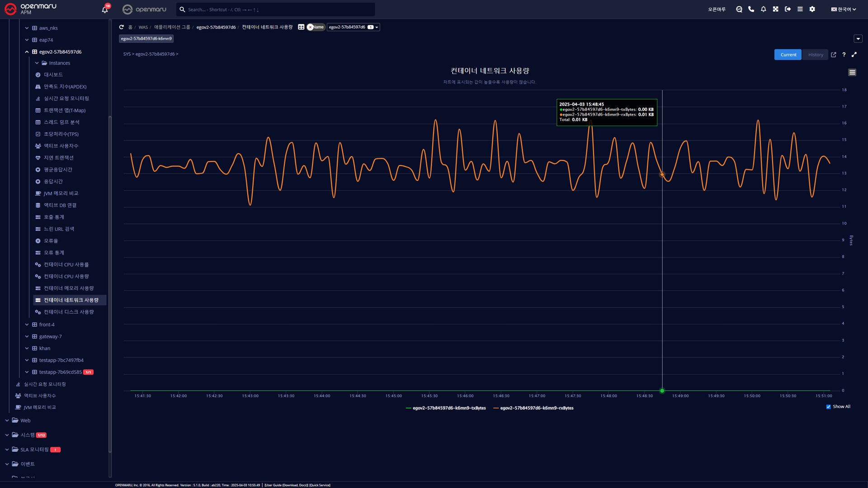Open the 한국어 language dropdown
The width and height of the screenshot is (868, 488).
(844, 9)
